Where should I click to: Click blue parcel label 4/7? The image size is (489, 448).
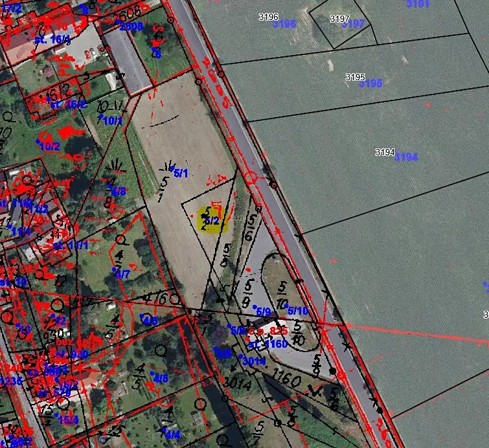[x=122, y=274]
